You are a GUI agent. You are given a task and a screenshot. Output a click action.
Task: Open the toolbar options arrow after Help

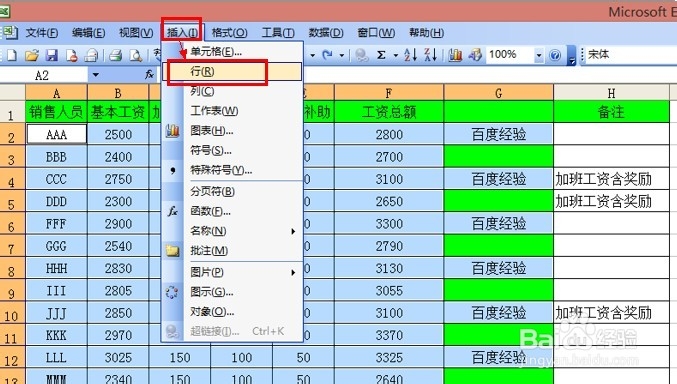click(x=572, y=56)
